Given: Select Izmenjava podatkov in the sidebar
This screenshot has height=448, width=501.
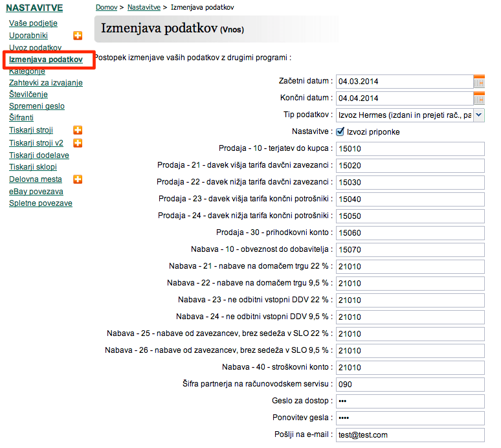Looking at the screenshot, I should pyautogui.click(x=46, y=60).
